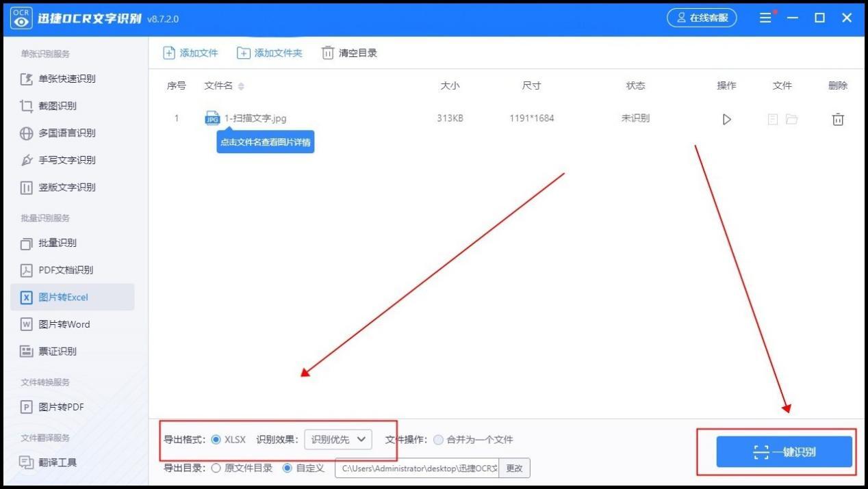
Task: Click the 状态 column header
Action: (635, 85)
